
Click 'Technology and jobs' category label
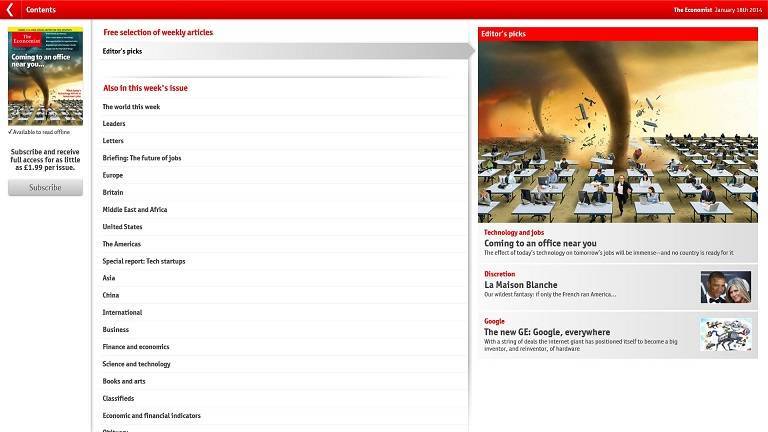(514, 233)
